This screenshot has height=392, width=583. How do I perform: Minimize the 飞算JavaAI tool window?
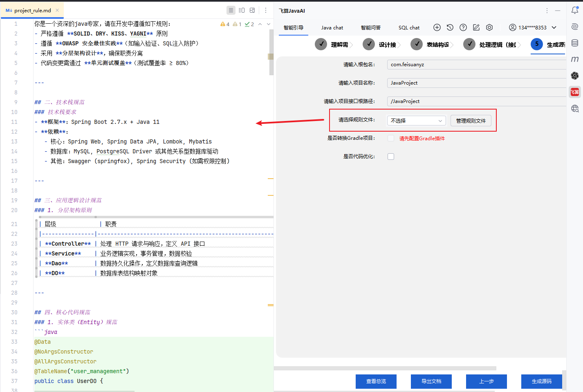point(558,11)
